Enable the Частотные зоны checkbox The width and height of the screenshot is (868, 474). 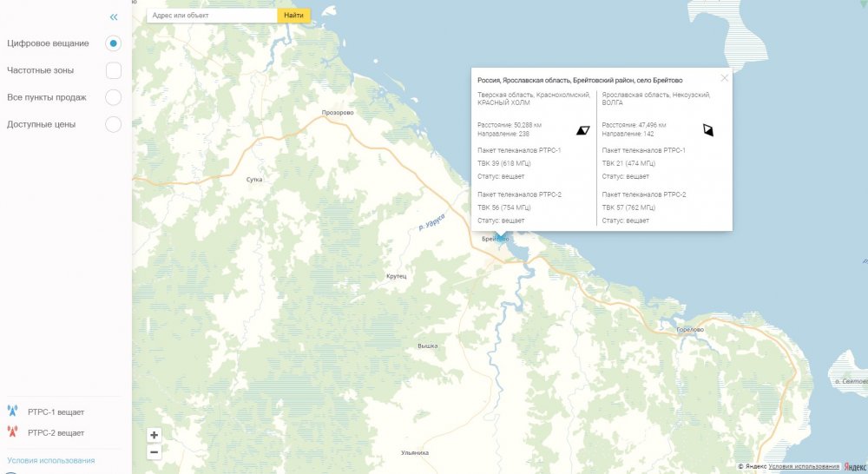click(113, 70)
